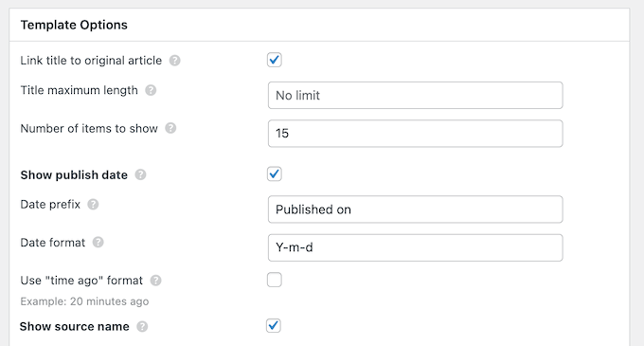Image resolution: width=644 pixels, height=346 pixels.
Task: Select the Example: 20 minutes ago hint text
Action: (84, 301)
